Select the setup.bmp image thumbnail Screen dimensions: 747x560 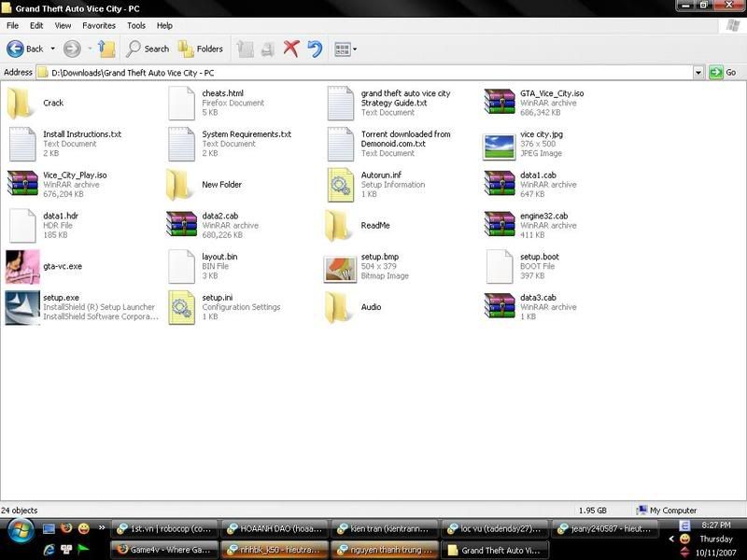tap(340, 269)
